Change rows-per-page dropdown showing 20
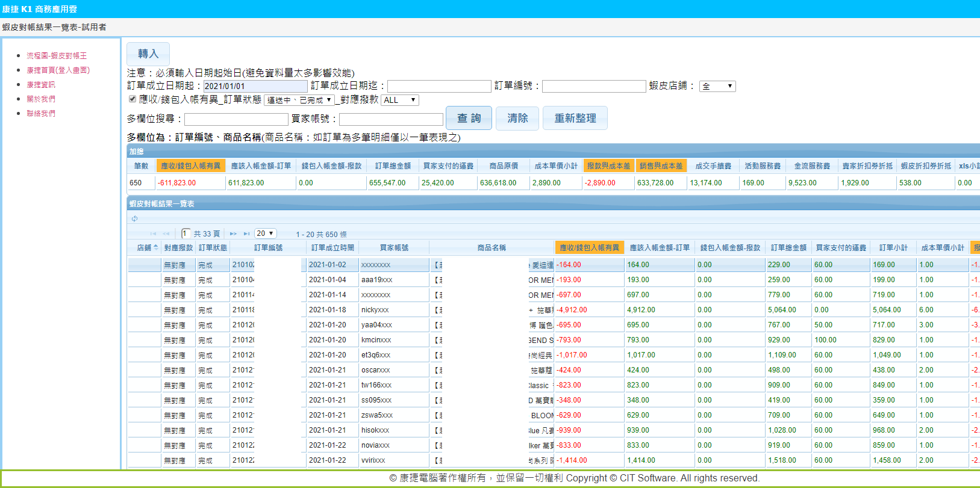 pyautogui.click(x=265, y=233)
